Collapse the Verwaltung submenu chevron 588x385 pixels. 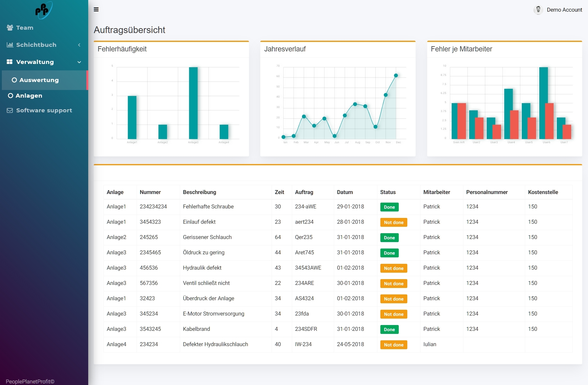[x=79, y=62]
